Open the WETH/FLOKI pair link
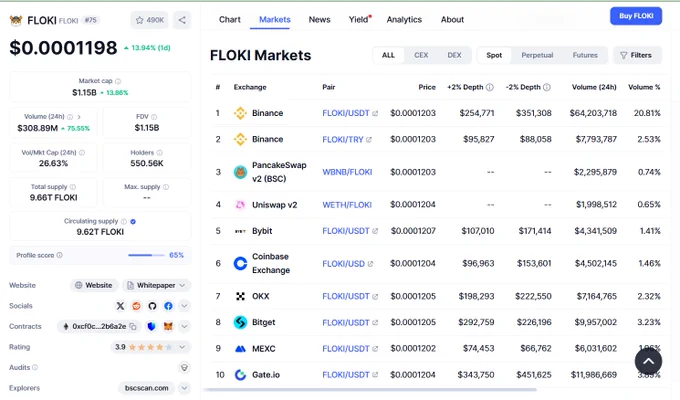 click(347, 205)
